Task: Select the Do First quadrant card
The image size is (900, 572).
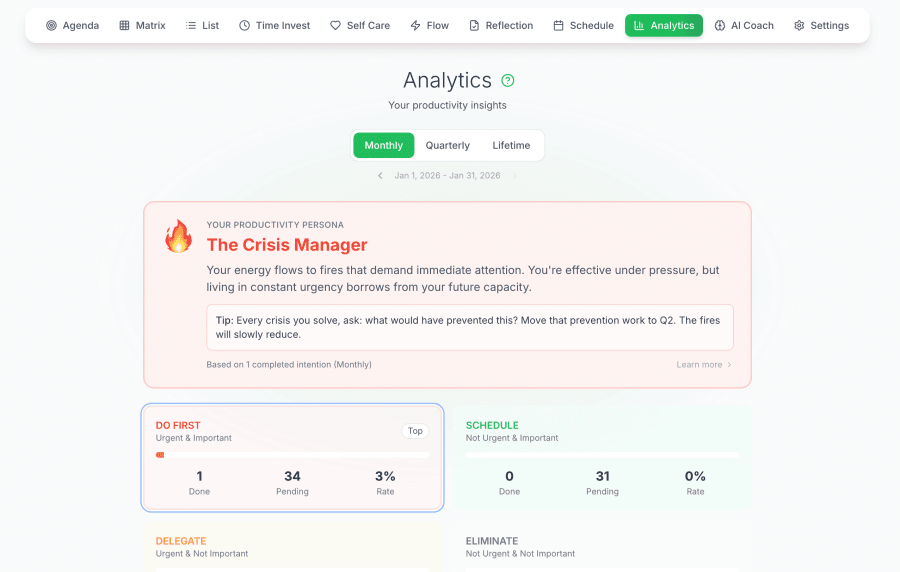Action: pos(292,457)
